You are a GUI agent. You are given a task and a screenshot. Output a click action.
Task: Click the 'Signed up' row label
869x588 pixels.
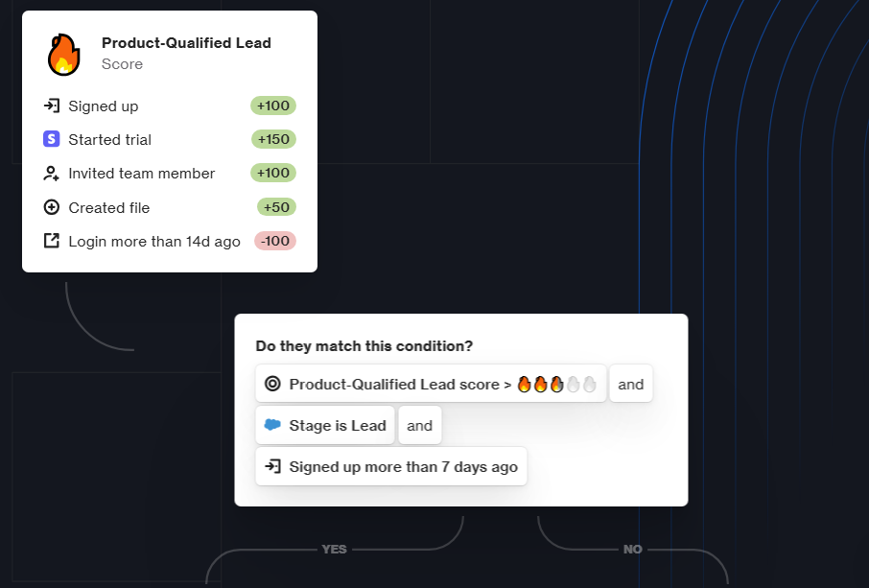coord(103,106)
